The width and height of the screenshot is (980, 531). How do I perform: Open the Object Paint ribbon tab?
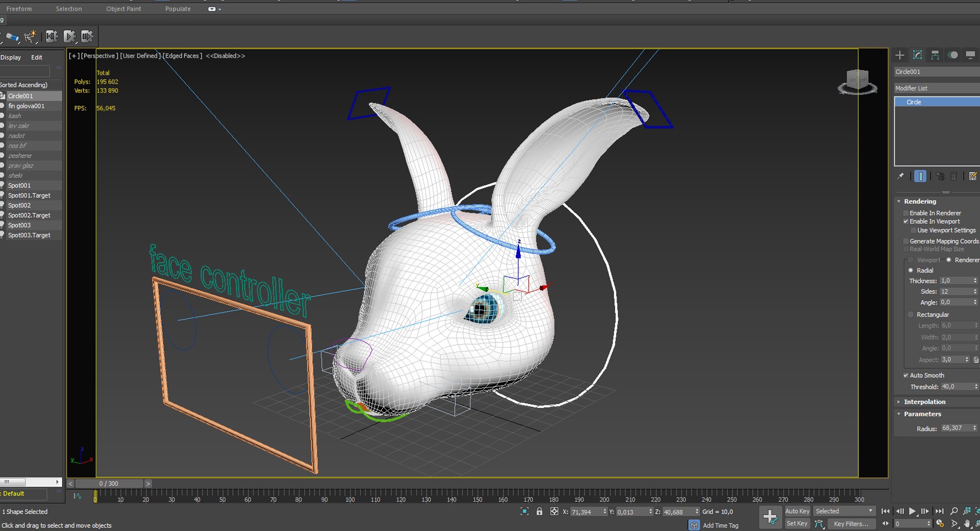(x=124, y=9)
